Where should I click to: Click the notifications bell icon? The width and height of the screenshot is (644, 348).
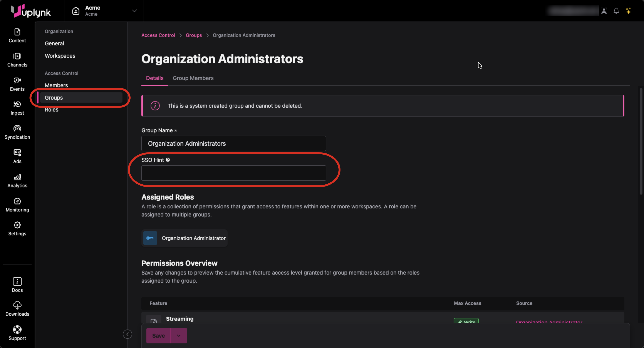coord(616,11)
